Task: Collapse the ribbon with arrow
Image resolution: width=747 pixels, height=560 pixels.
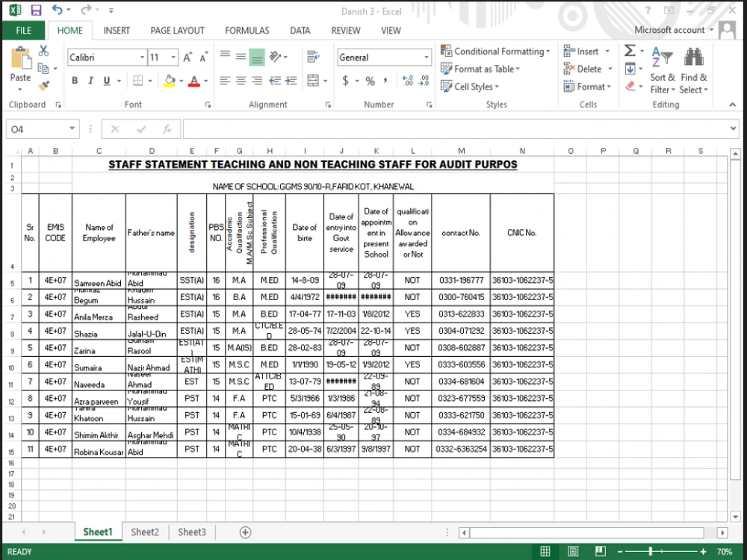Action: point(732,105)
